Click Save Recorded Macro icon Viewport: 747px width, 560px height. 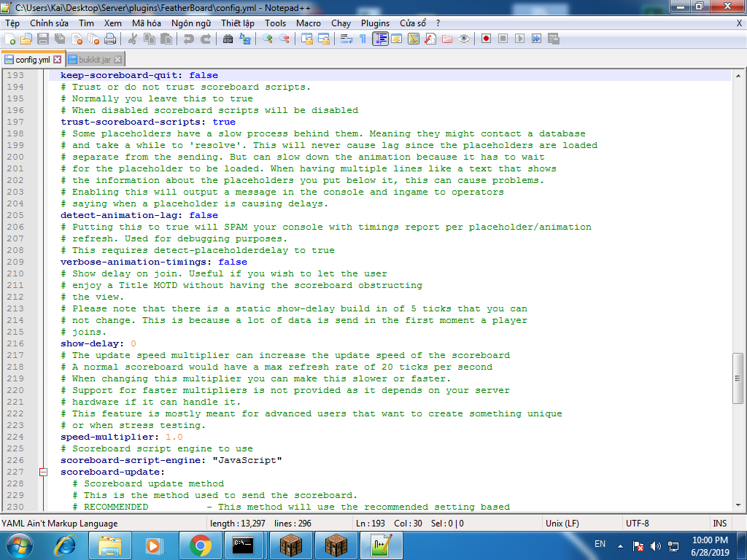[554, 39]
